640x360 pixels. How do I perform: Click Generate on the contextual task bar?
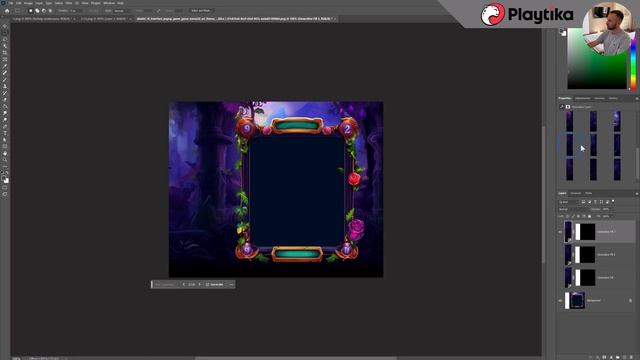[215, 284]
